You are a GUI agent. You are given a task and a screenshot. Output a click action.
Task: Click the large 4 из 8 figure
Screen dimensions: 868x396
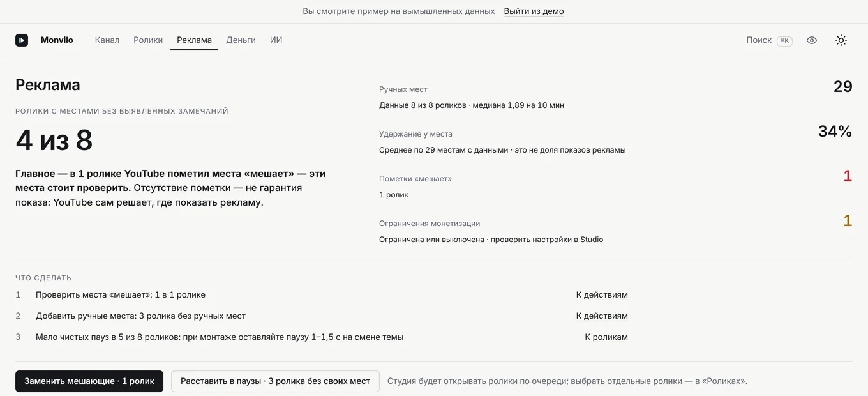pyautogui.click(x=54, y=141)
